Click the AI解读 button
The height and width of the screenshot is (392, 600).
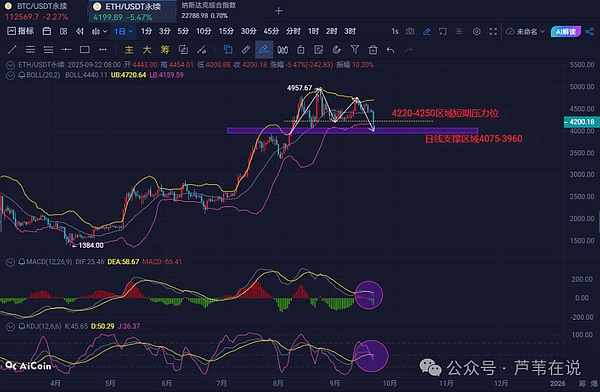(566, 31)
